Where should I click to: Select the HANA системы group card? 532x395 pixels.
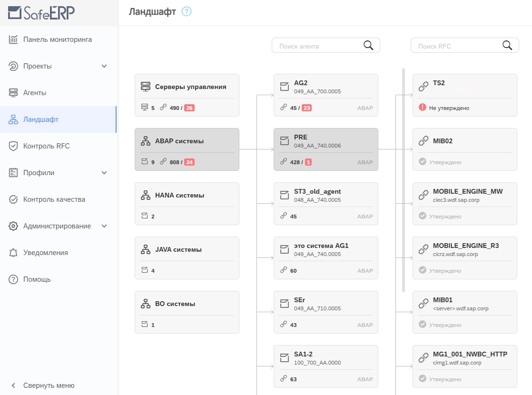coord(187,204)
